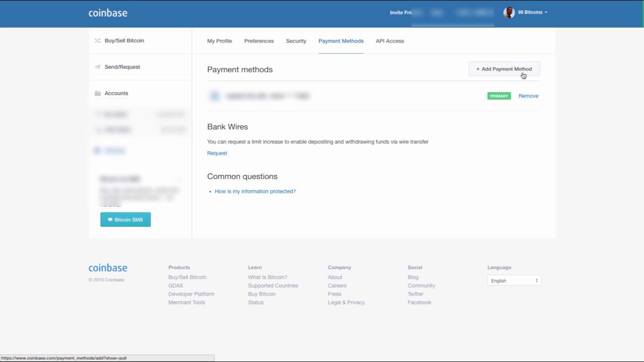Open the My Profile tab
Screen dimensions: 644x362
point(219,41)
